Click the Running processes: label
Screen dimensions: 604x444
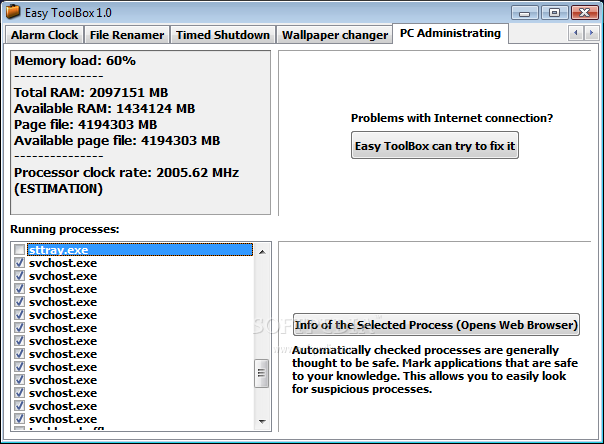pyautogui.click(x=65, y=229)
